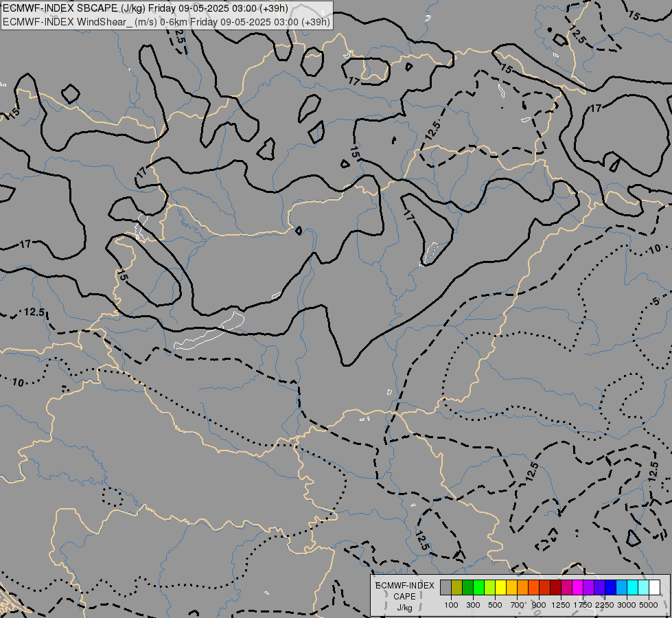Viewport: 672px width, 618px height.
Task: Click the '700' legend value
Action: point(518,605)
